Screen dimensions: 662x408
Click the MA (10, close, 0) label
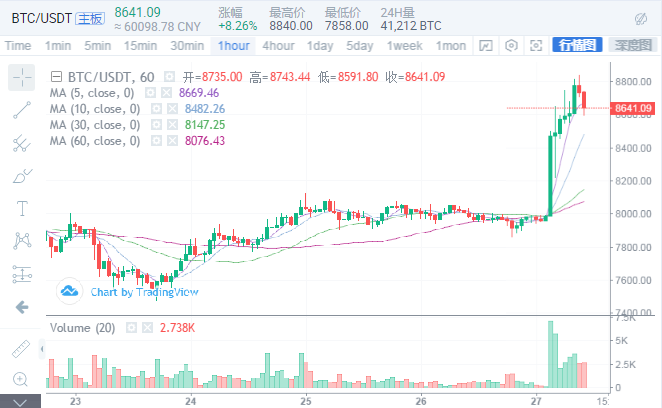[95, 109]
